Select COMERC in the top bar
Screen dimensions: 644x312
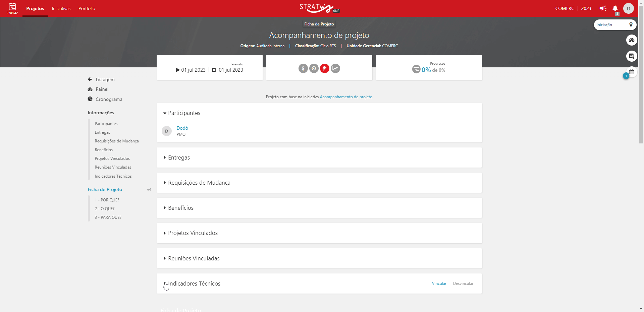click(565, 8)
